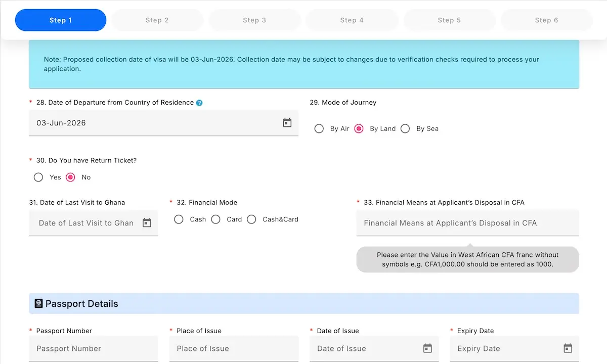Click help icon beside Date of Departure label
The image size is (607, 364).
pos(199,103)
